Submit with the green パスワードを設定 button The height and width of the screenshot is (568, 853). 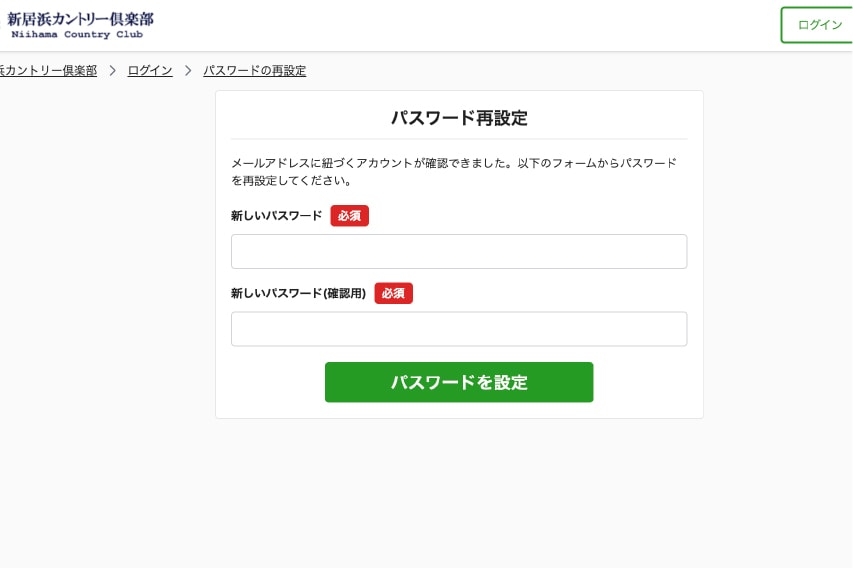coord(459,382)
